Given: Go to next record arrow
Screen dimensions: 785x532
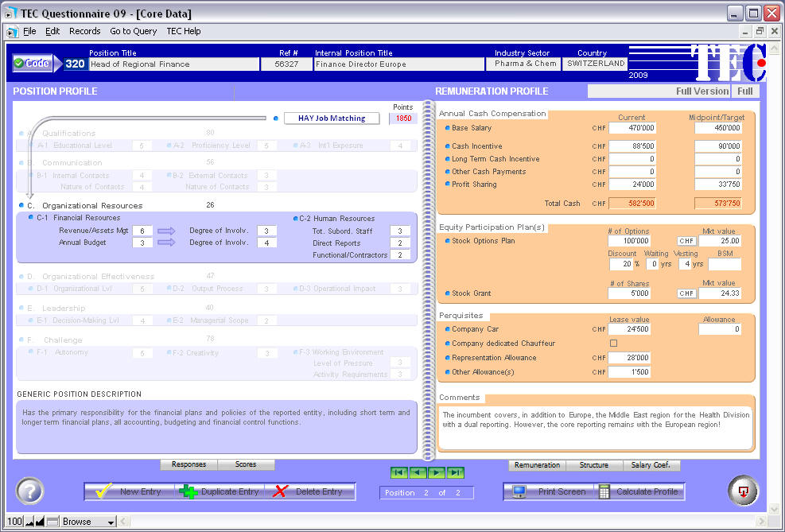Looking at the screenshot, I should [437, 472].
